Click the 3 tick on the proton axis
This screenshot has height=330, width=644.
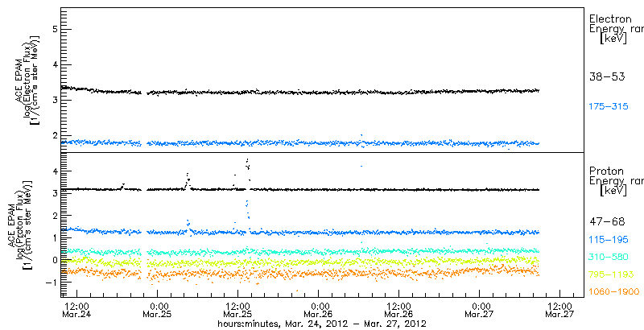[55, 192]
